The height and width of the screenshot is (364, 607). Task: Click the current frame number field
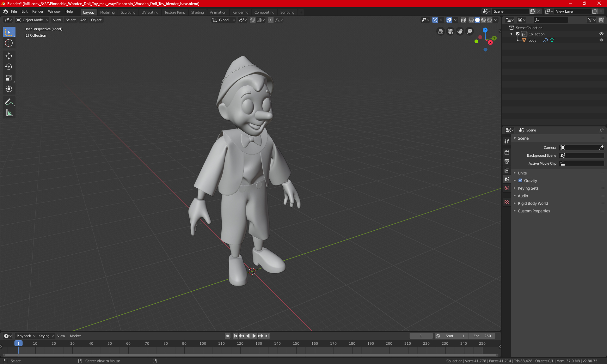[x=421, y=336]
